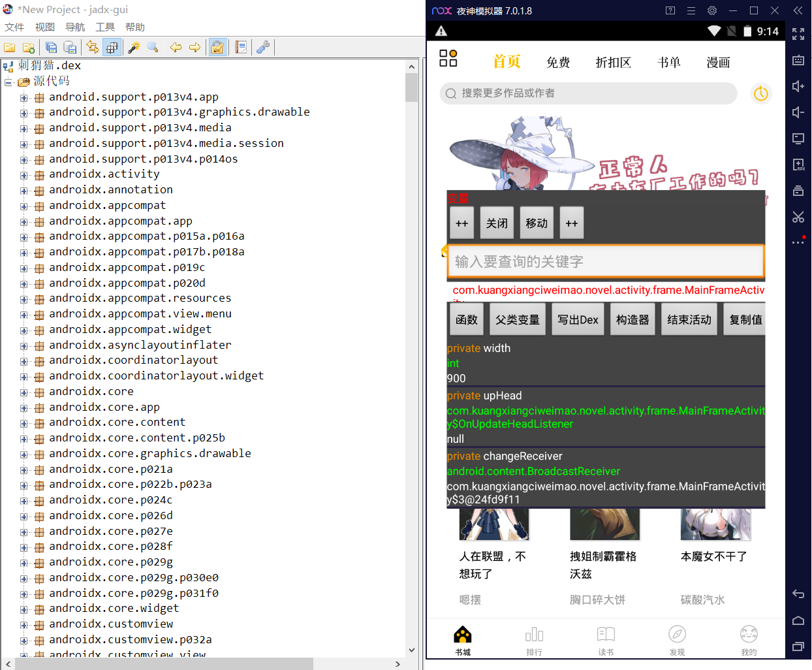The image size is (812, 670).
Task: Click the jadx tree horizontal scrollbar
Action: [163, 663]
